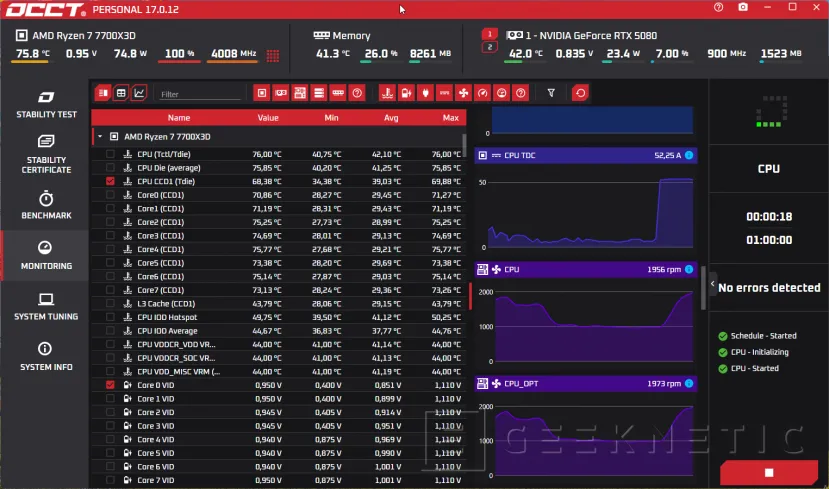Toggle storage sensors filter icon
Viewport: 829px width, 489px height.
pos(319,93)
